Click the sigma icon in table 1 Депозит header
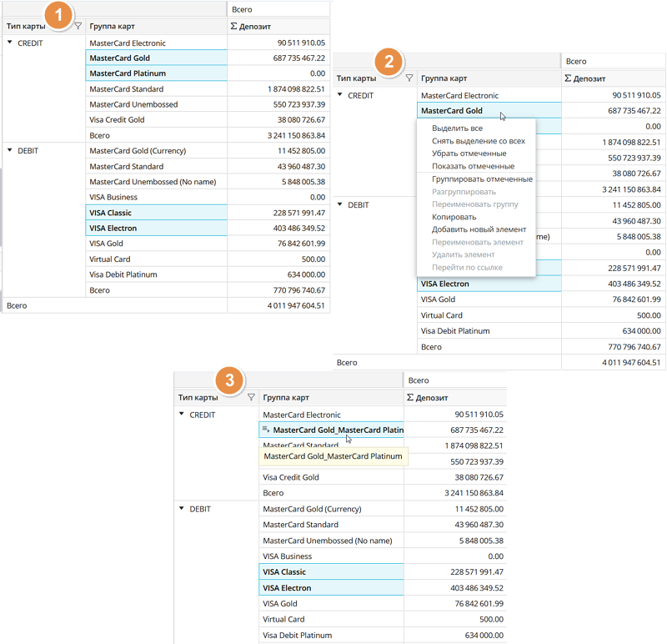The height and width of the screenshot is (644, 667). 234,27
